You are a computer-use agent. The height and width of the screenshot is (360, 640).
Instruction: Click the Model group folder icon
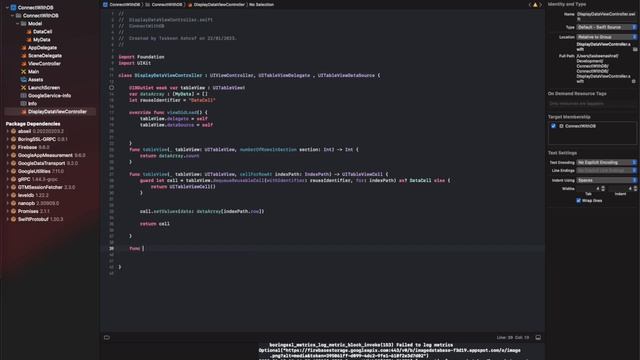pyautogui.click(x=24, y=24)
